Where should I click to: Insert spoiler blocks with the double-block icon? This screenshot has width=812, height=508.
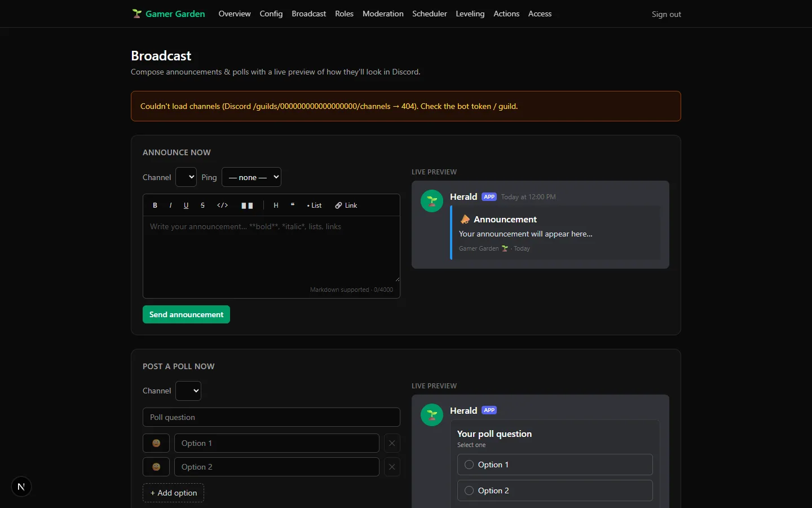[x=247, y=205]
